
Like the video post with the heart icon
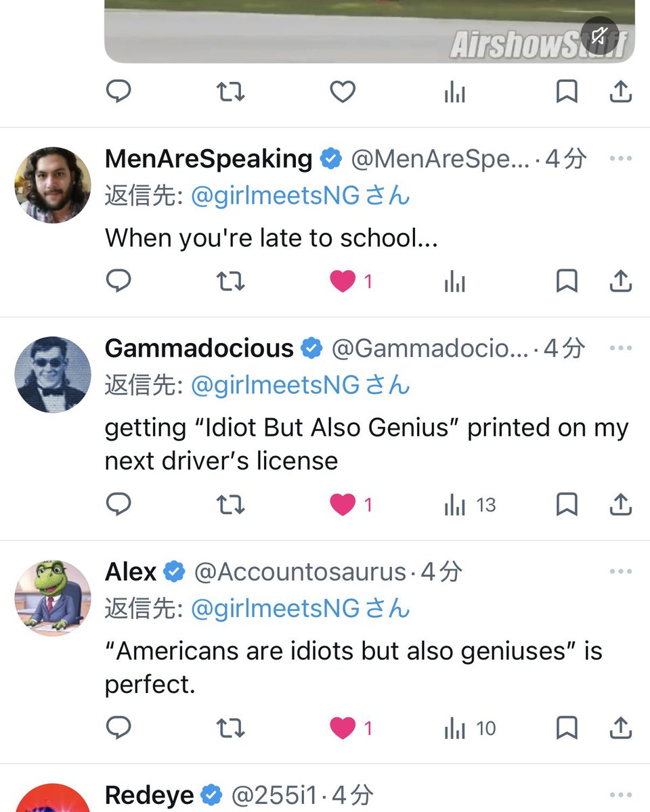pyautogui.click(x=342, y=92)
